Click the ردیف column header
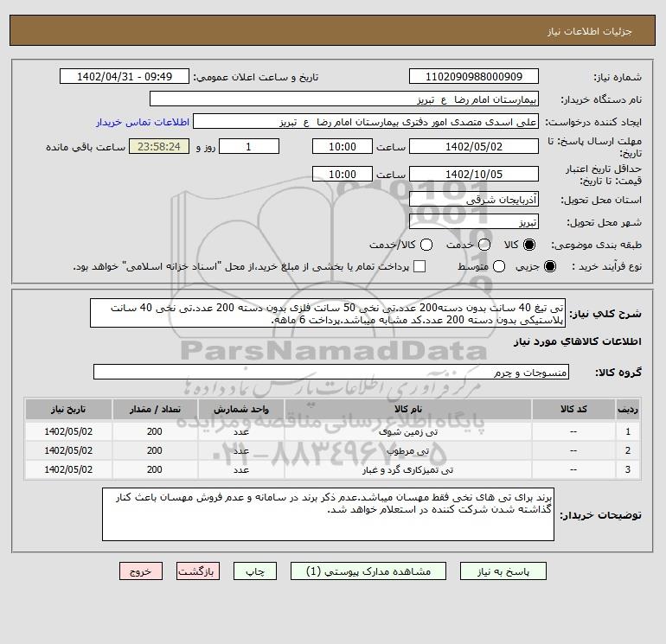Viewport: 666px width, 644px height. pyautogui.click(x=628, y=409)
